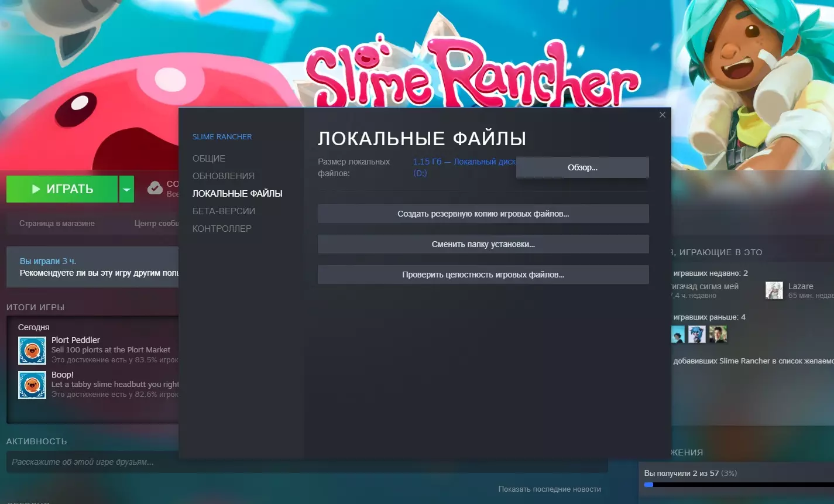Click the игравших недавно: 2 label

(x=711, y=273)
